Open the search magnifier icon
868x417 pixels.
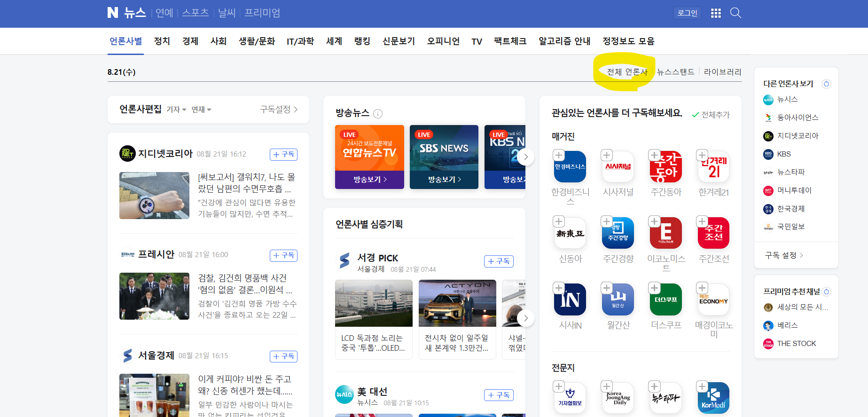pyautogui.click(x=735, y=13)
